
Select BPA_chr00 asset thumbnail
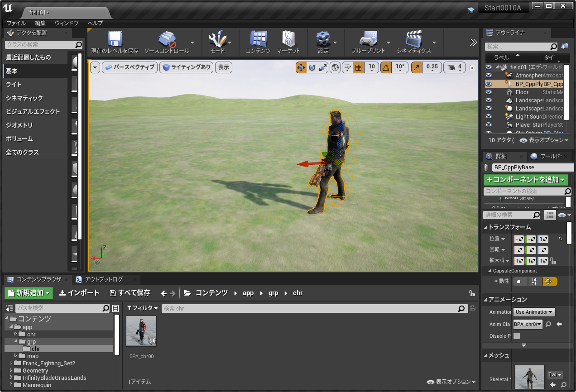click(141, 331)
